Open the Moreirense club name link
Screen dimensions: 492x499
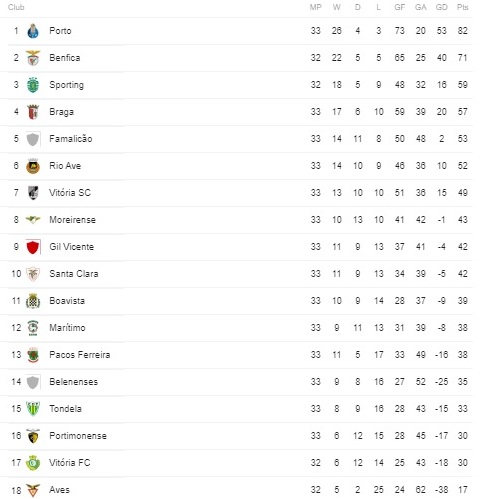coord(72,220)
